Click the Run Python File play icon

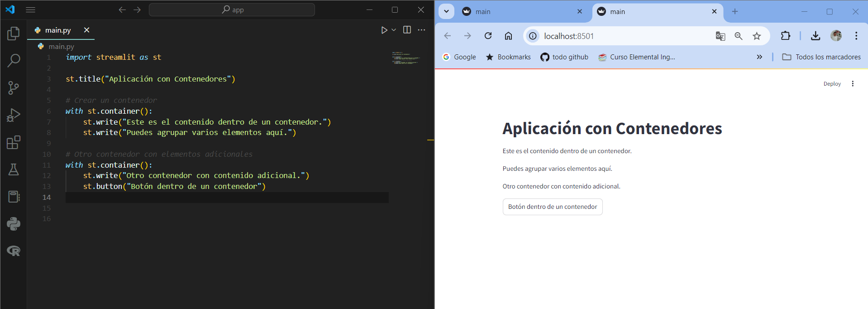[384, 30]
